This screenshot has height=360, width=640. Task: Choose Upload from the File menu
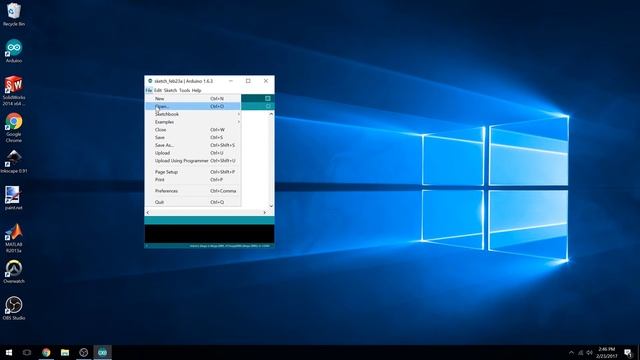[x=193, y=153]
